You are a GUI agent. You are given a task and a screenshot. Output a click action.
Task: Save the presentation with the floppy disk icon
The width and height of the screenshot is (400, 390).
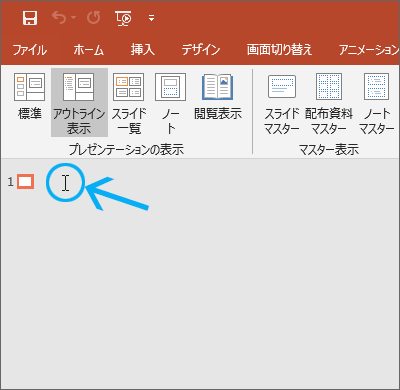pos(30,18)
